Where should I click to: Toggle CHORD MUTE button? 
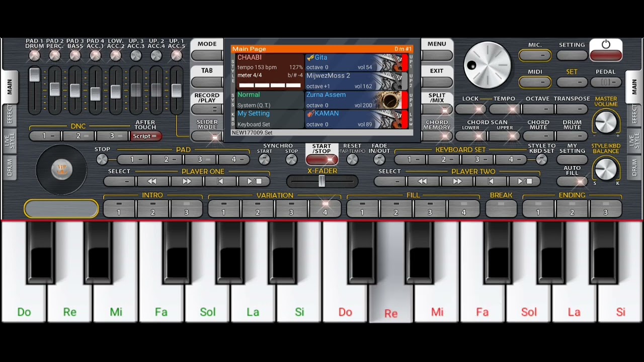coord(538,136)
